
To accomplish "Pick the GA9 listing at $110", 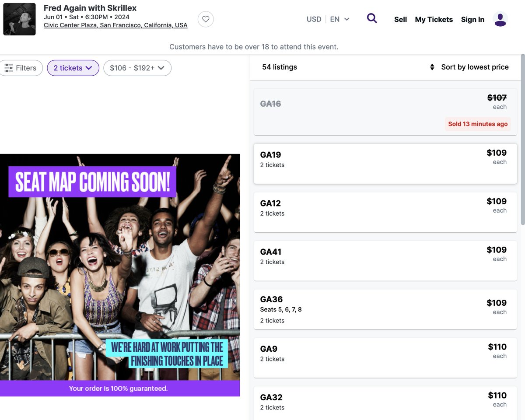I will tap(385, 358).
